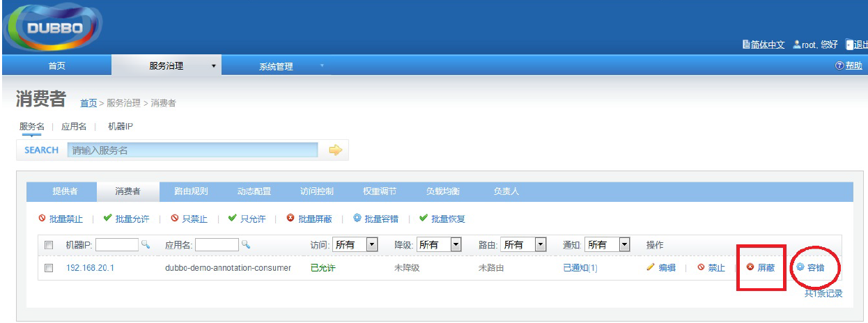The image size is (868, 323).
Task: Click the 批量屏蔽 batch shield action
Action: click(309, 219)
